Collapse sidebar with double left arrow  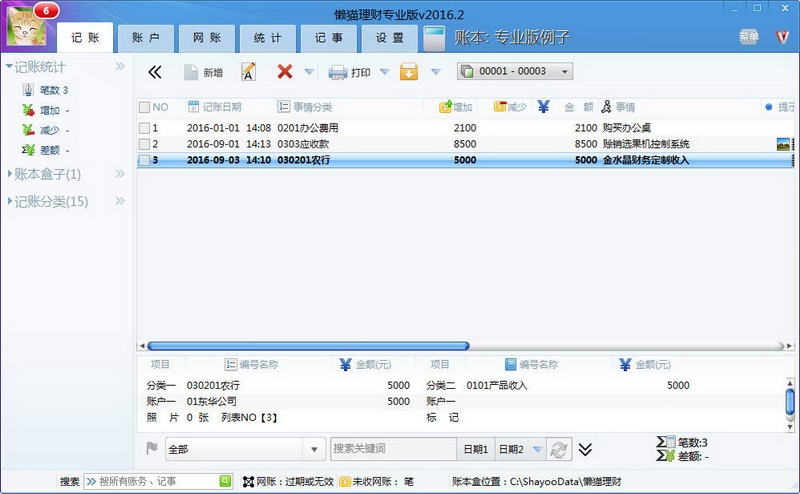point(155,72)
